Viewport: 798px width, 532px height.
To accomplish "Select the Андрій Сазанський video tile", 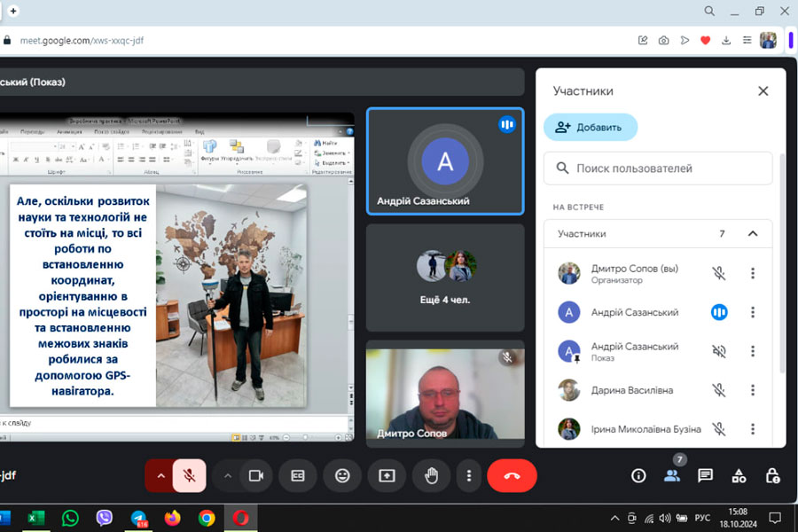I will click(x=445, y=160).
